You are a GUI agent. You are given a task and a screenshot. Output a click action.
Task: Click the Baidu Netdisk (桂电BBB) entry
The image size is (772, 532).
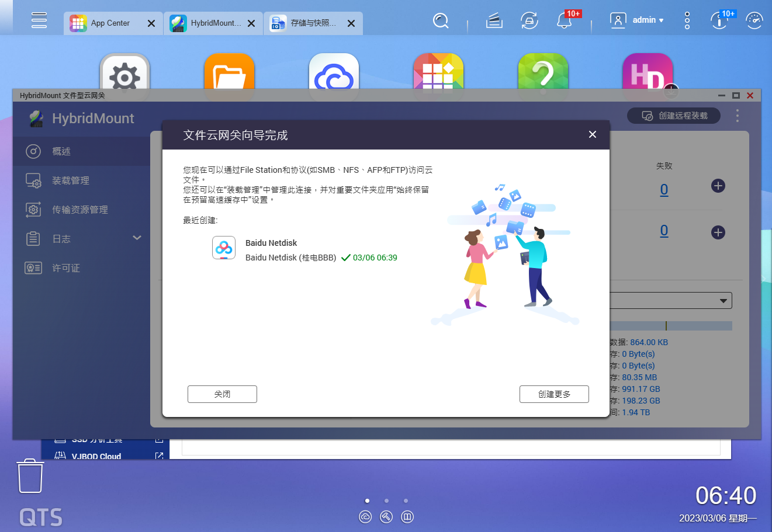(x=290, y=258)
